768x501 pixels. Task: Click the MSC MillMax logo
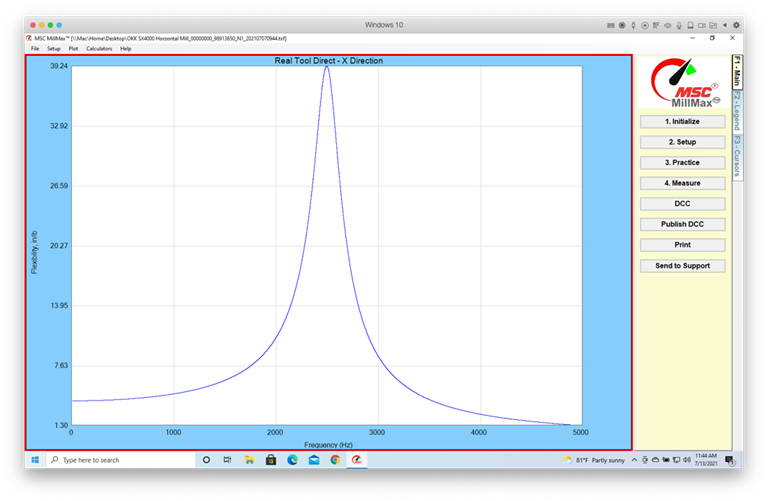point(684,82)
